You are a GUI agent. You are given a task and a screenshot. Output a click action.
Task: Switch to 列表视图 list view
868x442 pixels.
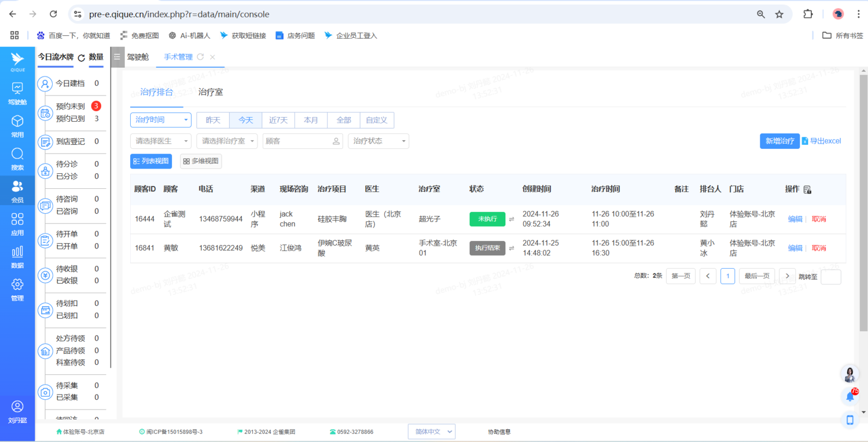(151, 161)
